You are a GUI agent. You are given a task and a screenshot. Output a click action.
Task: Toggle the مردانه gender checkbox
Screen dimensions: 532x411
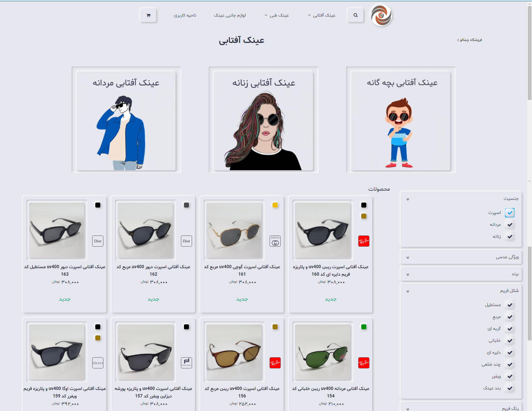510,224
